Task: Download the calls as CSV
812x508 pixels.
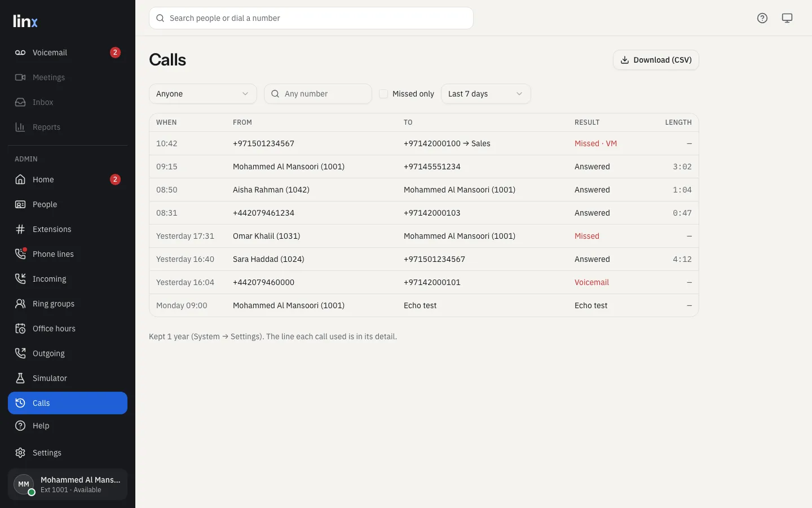Action: tap(656, 60)
